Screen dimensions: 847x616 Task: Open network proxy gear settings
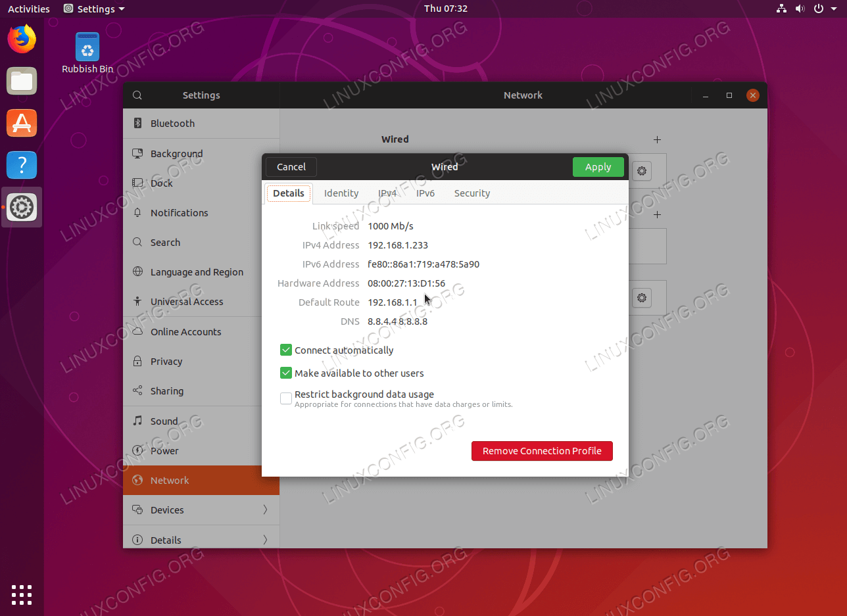point(642,298)
